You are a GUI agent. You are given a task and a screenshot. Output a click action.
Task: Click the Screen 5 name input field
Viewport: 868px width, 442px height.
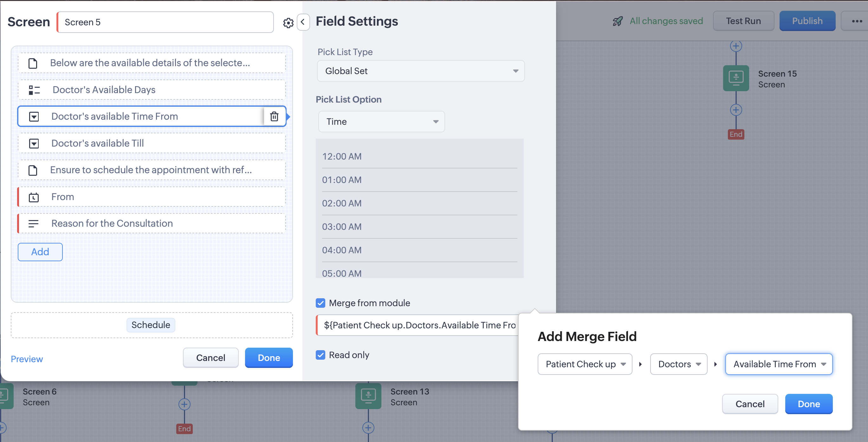pos(165,22)
